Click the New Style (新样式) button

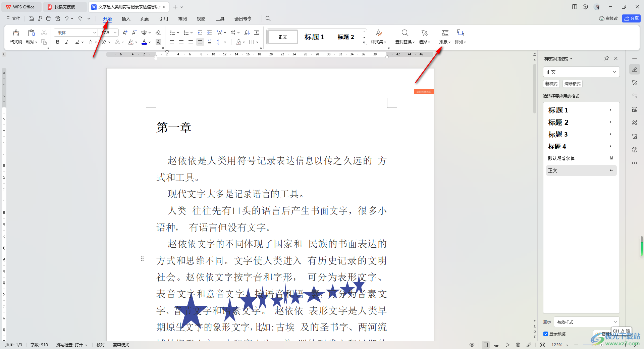(x=551, y=84)
